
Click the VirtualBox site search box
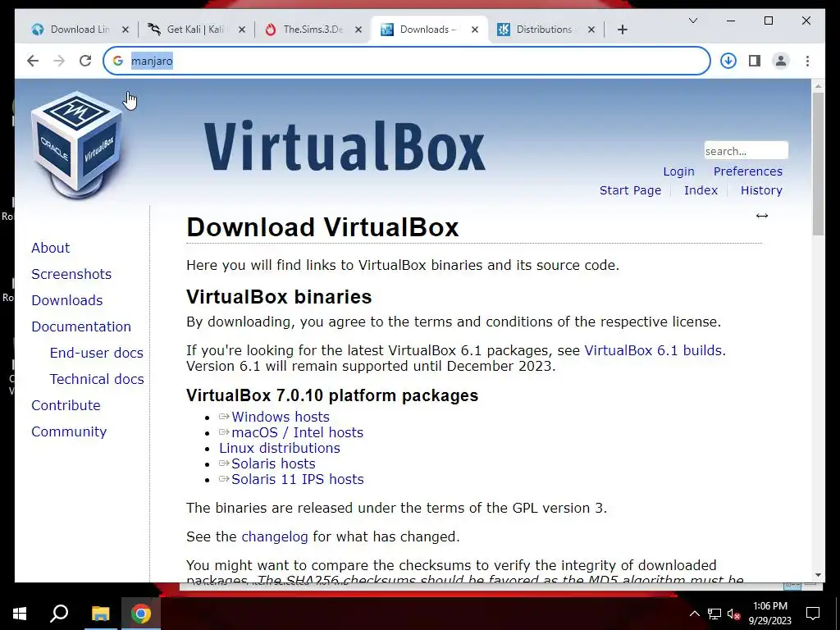746,151
